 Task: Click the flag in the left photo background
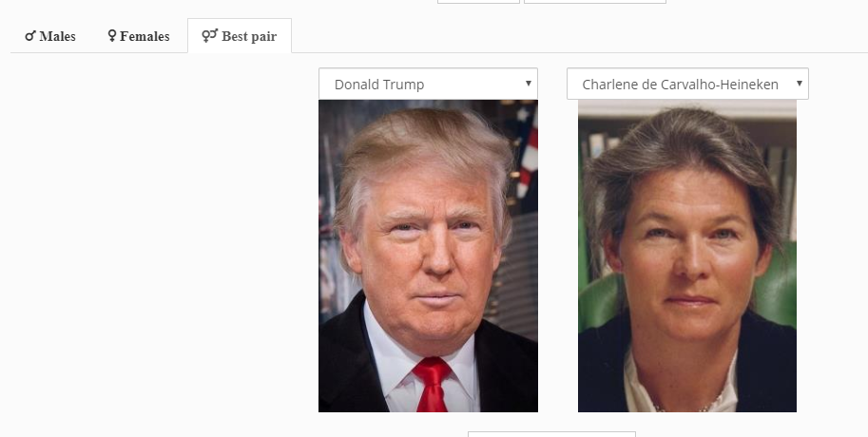point(527,150)
